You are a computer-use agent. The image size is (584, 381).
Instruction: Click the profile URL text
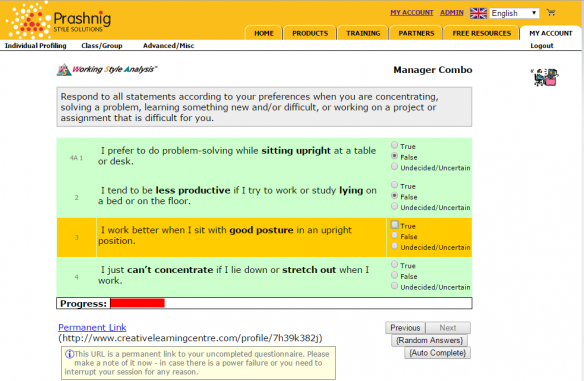190,338
